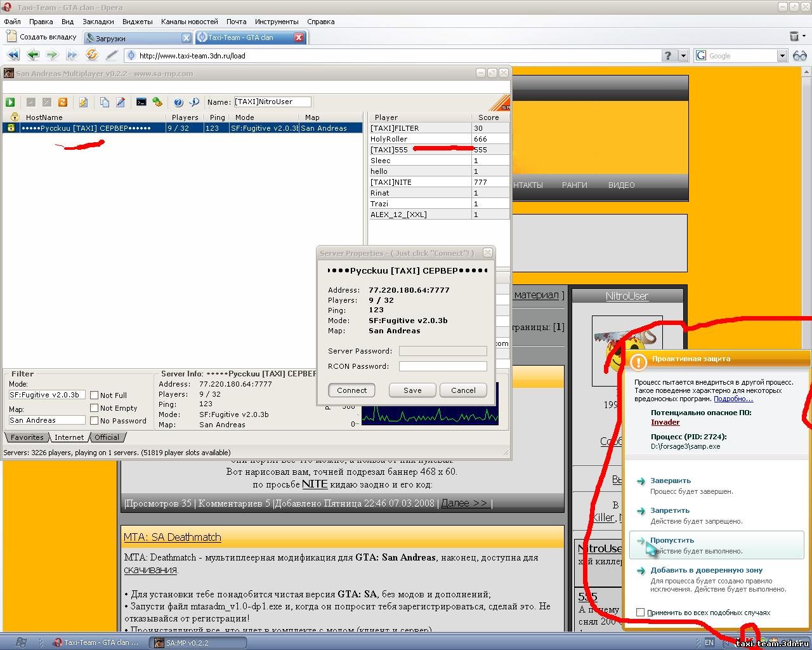The image size is (812, 650).
Task: Open the RCON console icon in SA-MP toolbar
Action: [141, 102]
